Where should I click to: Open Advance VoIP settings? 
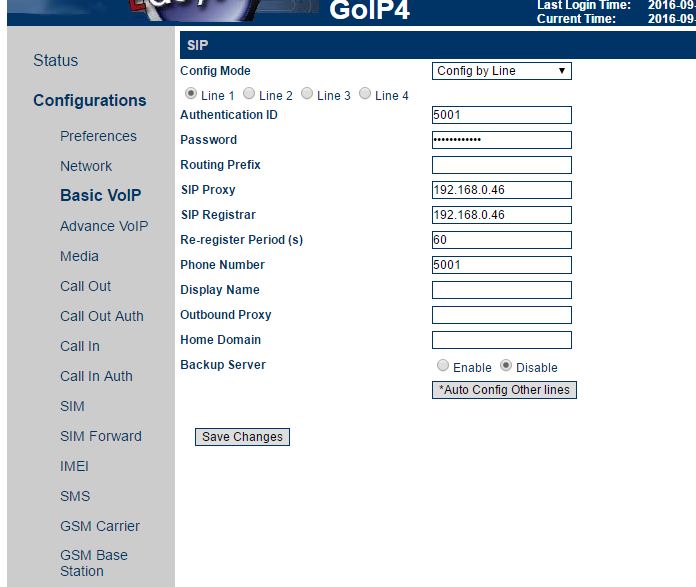(104, 226)
